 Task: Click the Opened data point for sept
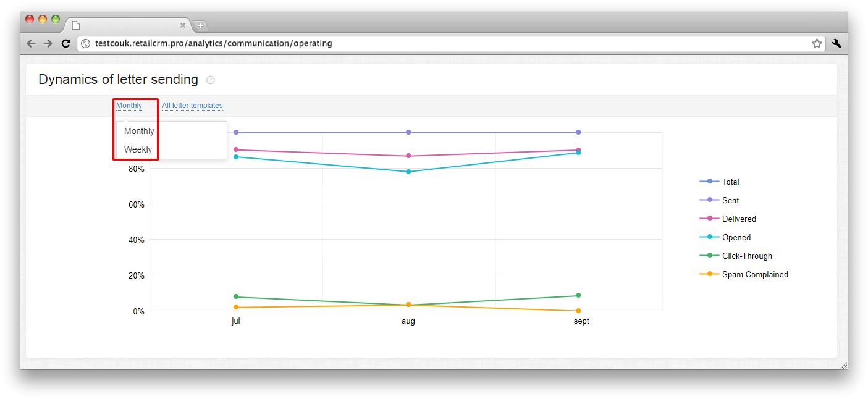click(x=578, y=153)
